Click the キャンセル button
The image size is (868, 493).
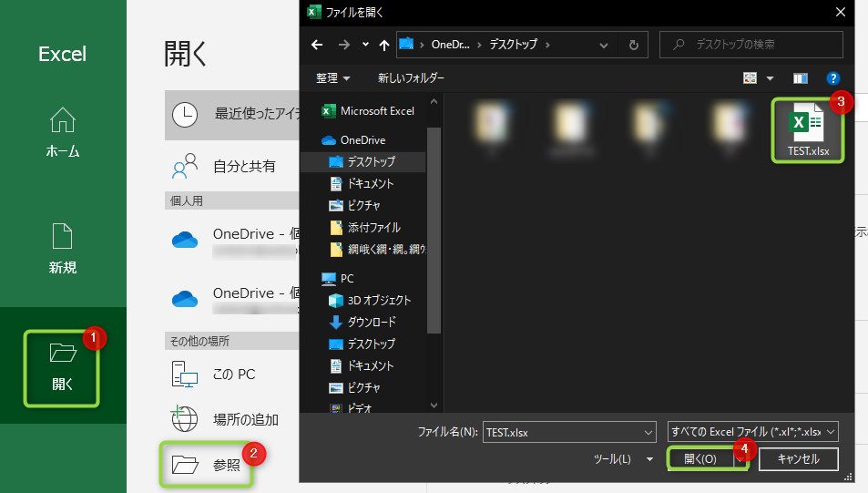click(x=798, y=458)
